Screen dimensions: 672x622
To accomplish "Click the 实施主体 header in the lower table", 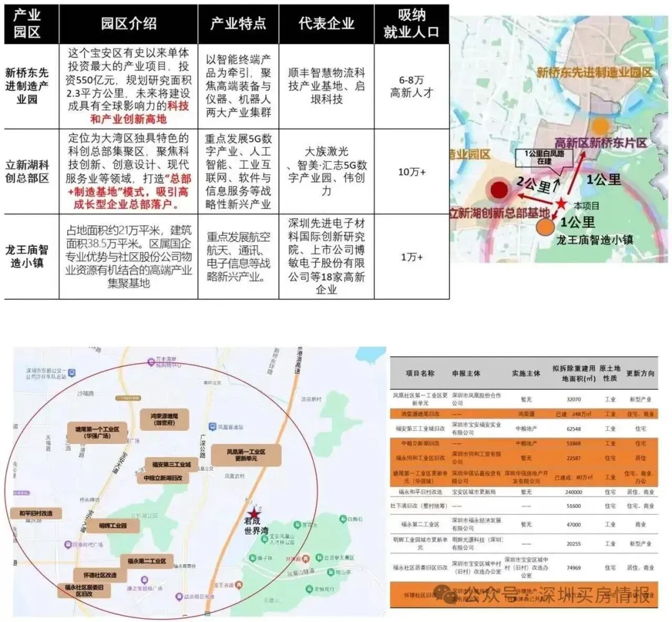I will (x=526, y=373).
